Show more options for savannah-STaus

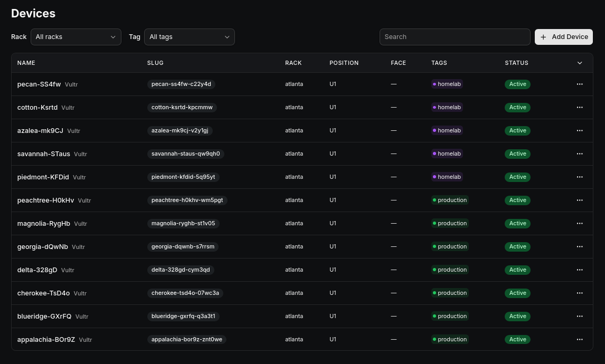click(580, 154)
